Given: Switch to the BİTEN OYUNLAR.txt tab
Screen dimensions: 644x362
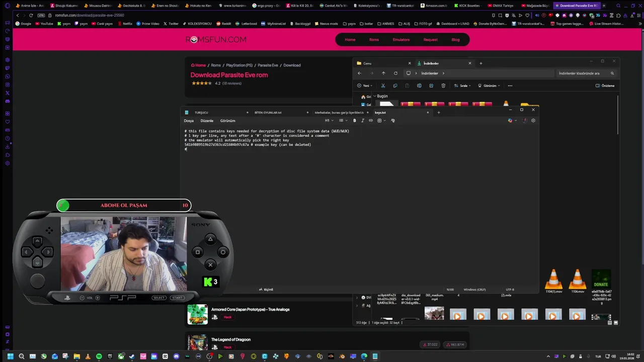Looking at the screenshot, I should click(268, 113).
